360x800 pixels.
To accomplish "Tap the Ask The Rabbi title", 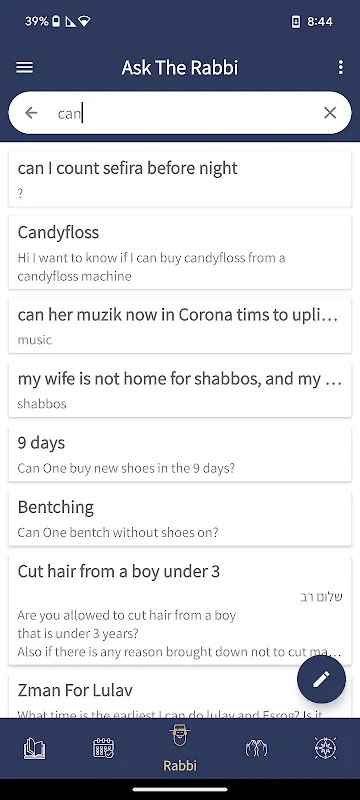I will point(180,67).
